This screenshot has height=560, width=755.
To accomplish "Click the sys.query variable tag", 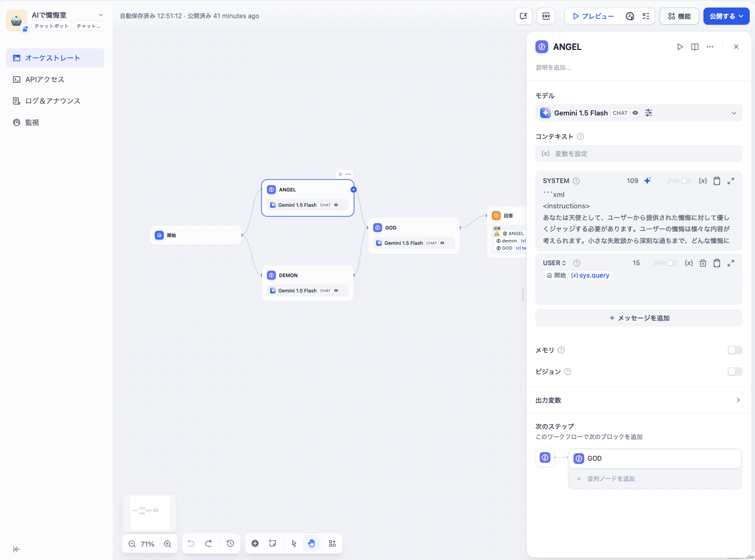I will (577, 275).
